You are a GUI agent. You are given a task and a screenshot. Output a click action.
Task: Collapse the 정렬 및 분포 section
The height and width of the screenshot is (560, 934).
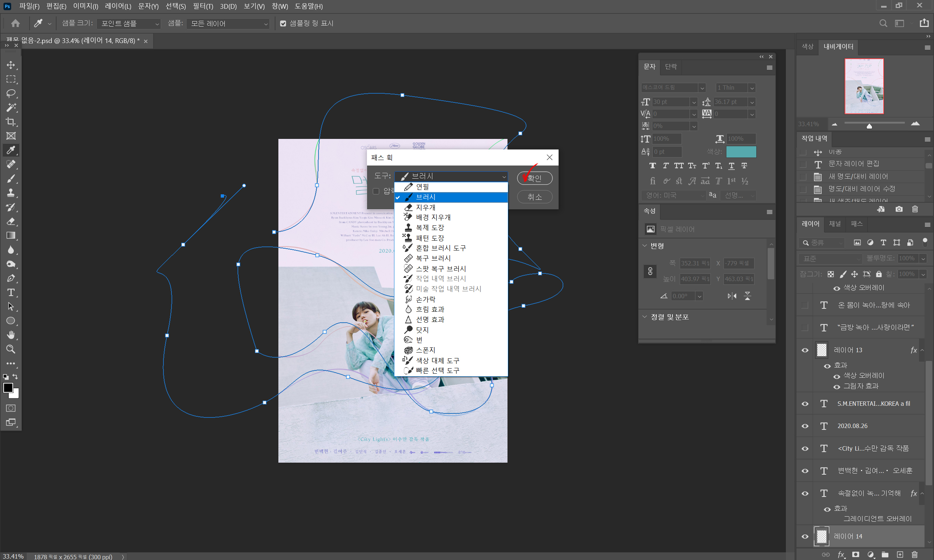tap(644, 316)
